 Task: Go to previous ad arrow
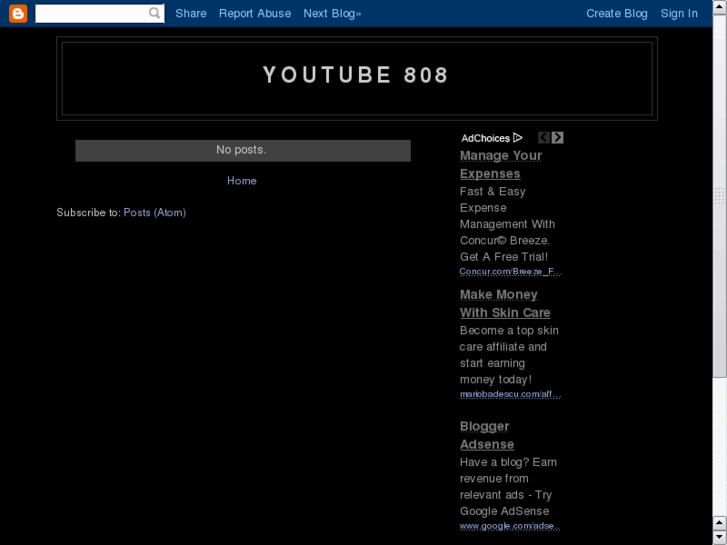click(544, 138)
